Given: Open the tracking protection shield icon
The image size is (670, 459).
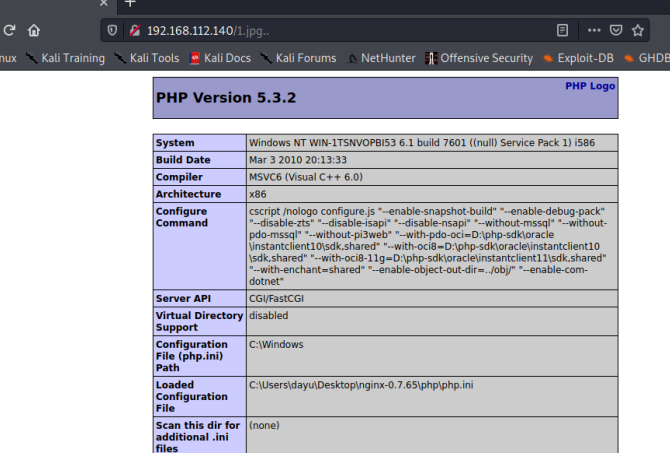Looking at the screenshot, I should coord(112,30).
